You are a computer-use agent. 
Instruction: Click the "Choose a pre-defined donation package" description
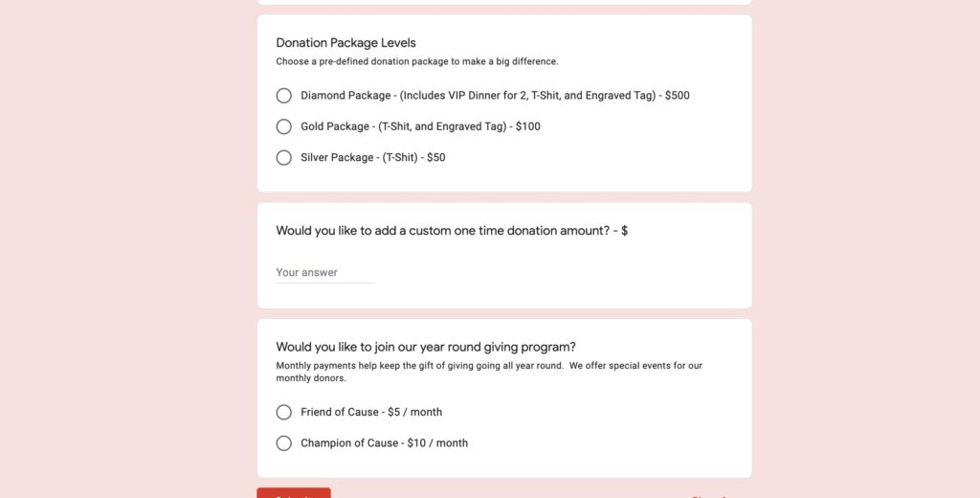417,61
